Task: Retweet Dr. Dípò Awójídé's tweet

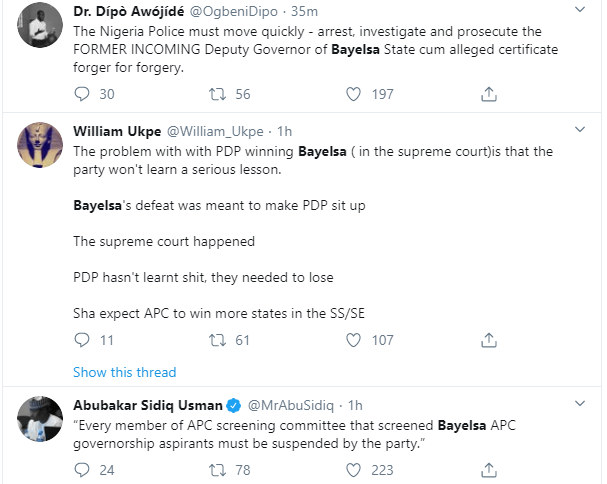Action: click(218, 94)
